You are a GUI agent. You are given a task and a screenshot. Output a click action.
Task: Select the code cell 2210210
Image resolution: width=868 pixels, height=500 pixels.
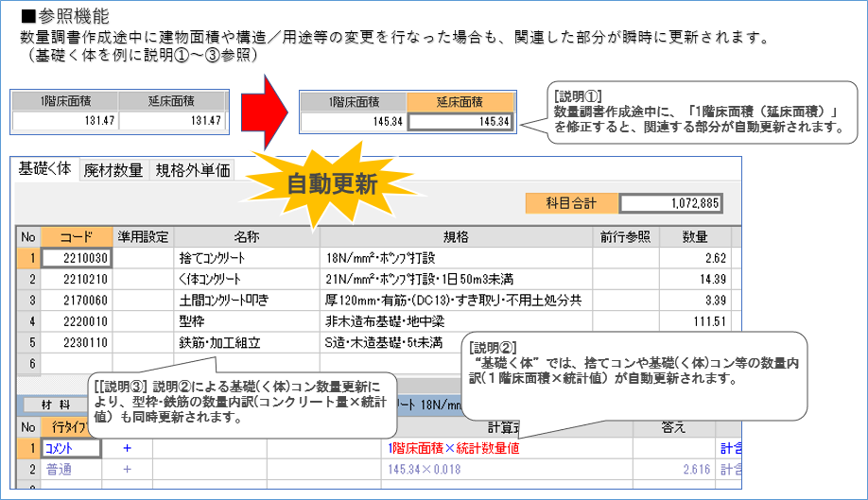(77, 279)
